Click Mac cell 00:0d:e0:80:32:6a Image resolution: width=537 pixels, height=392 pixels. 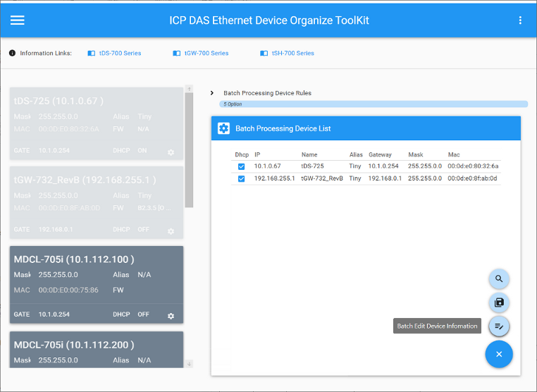click(473, 166)
